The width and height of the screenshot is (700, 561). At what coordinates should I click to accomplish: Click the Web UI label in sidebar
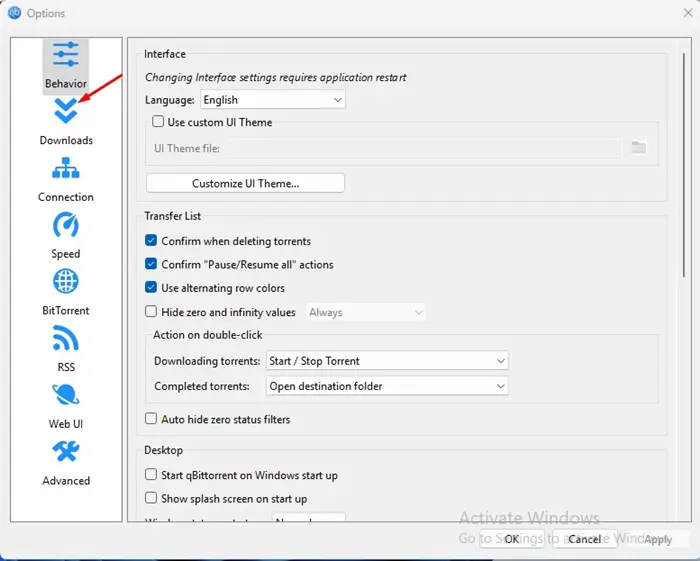point(66,424)
